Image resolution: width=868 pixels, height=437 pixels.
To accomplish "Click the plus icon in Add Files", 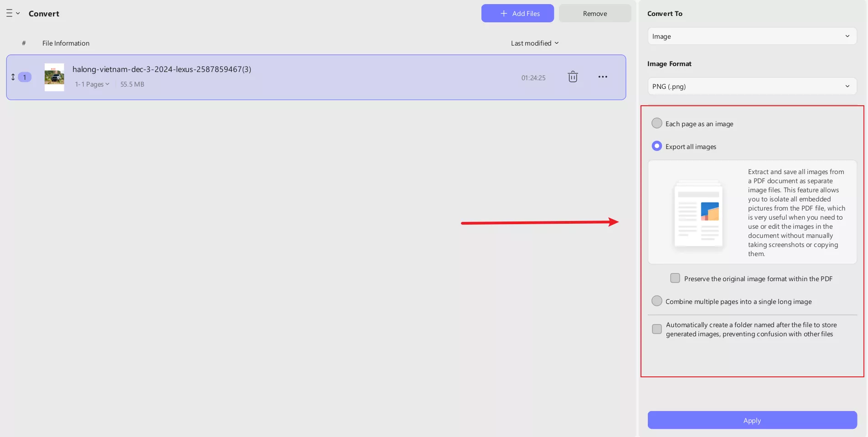I will click(x=503, y=14).
